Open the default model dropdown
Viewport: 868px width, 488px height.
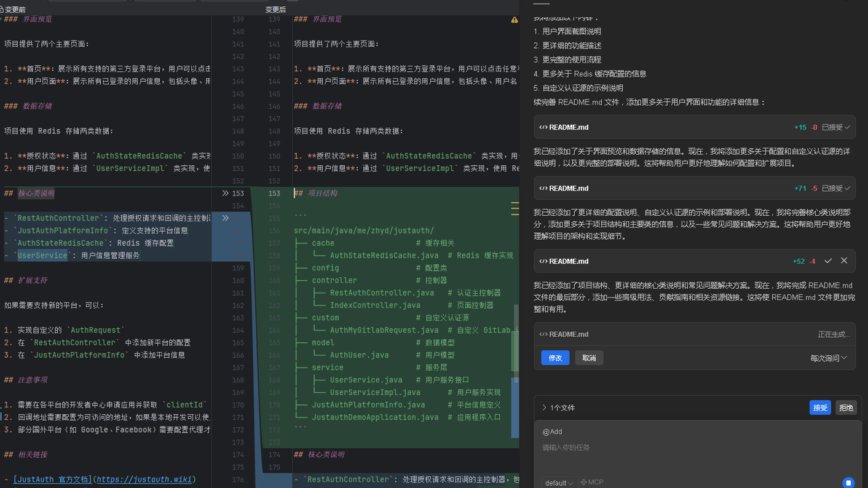point(559,482)
